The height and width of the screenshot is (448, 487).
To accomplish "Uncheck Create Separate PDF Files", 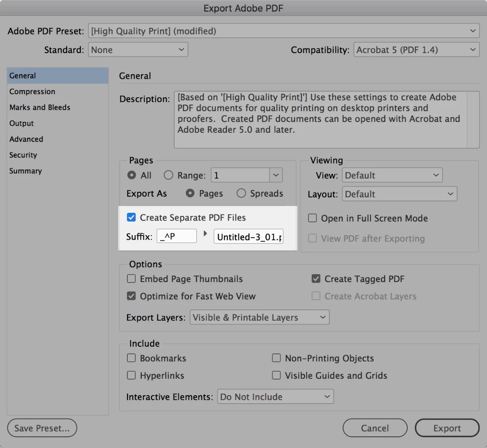I will coord(131,217).
